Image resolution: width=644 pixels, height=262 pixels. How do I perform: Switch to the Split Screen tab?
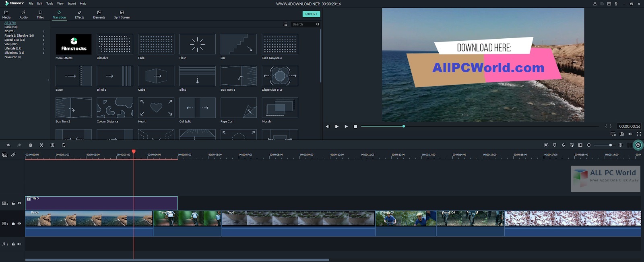point(122,15)
